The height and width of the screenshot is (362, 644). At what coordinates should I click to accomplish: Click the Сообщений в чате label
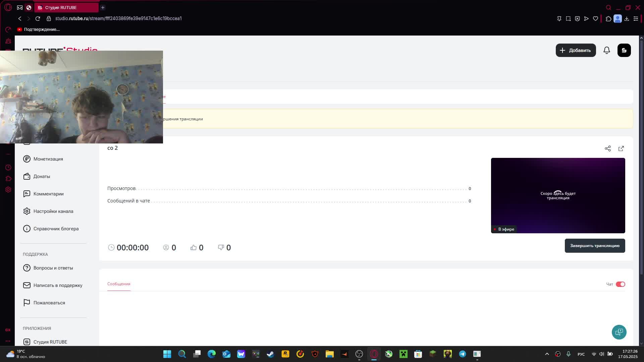[128, 201]
